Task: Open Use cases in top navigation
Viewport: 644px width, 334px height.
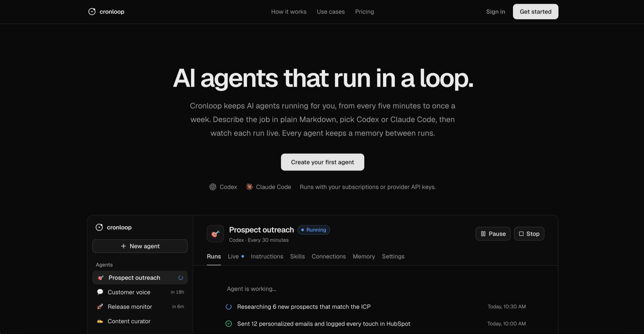Action: (x=330, y=12)
